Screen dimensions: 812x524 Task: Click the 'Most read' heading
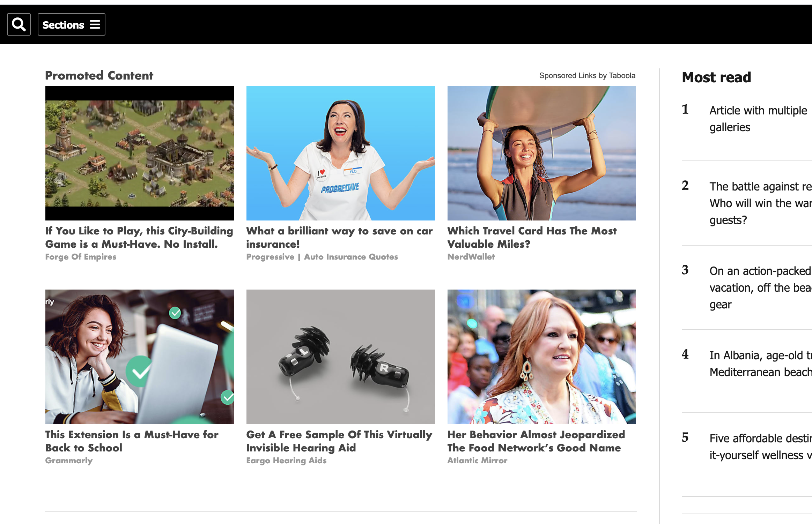(716, 77)
